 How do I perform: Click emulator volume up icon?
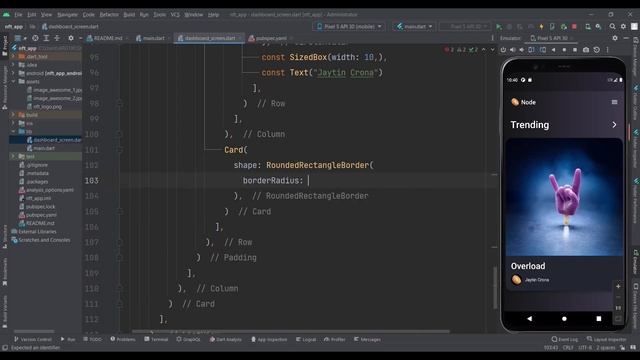pyautogui.click(x=512, y=50)
